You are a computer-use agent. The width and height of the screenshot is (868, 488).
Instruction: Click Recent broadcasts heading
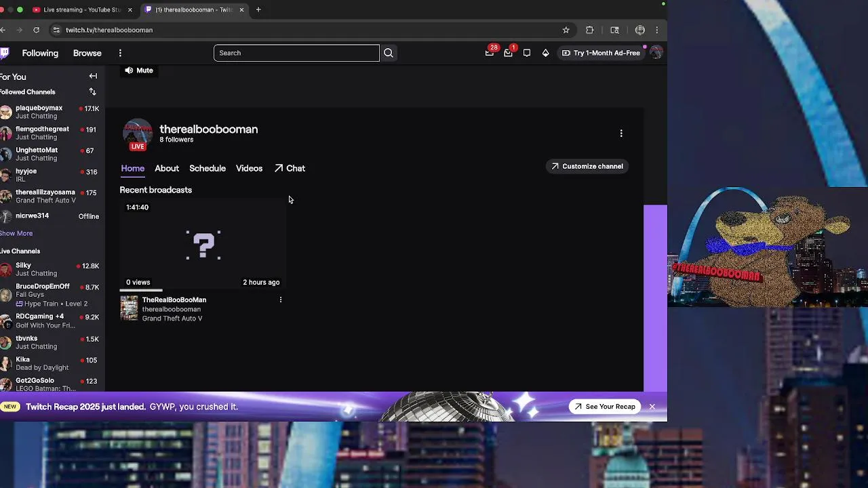click(156, 190)
